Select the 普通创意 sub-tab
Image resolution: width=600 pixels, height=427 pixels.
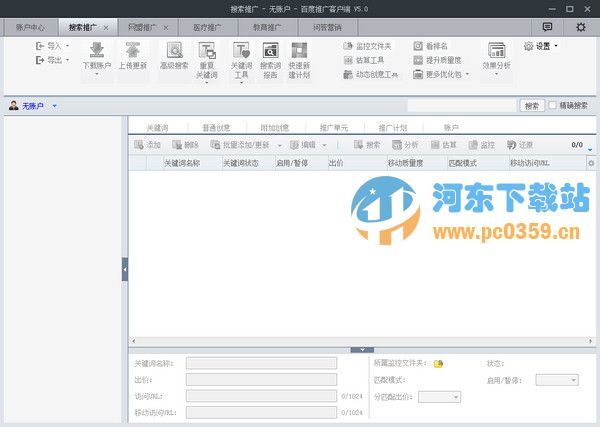click(217, 127)
